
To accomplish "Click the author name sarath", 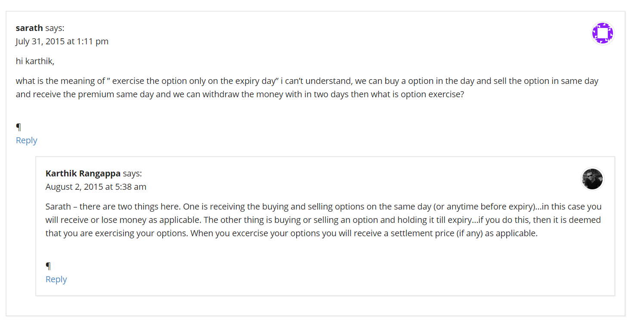I will tap(29, 28).
